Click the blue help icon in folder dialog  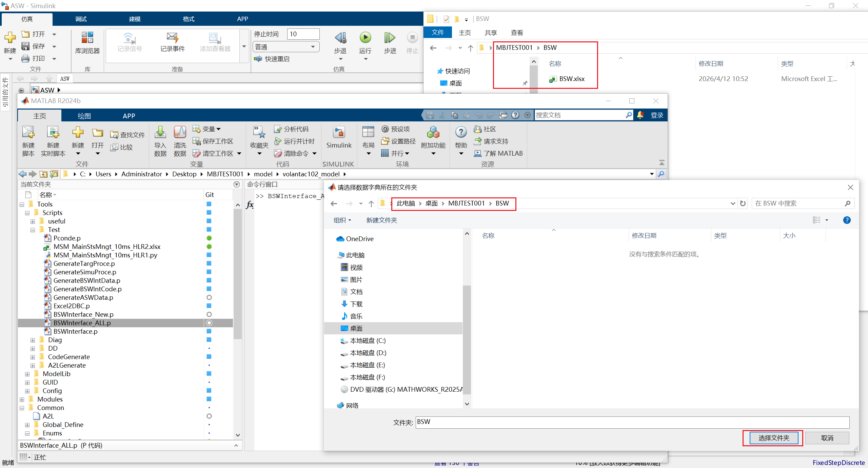coord(847,220)
